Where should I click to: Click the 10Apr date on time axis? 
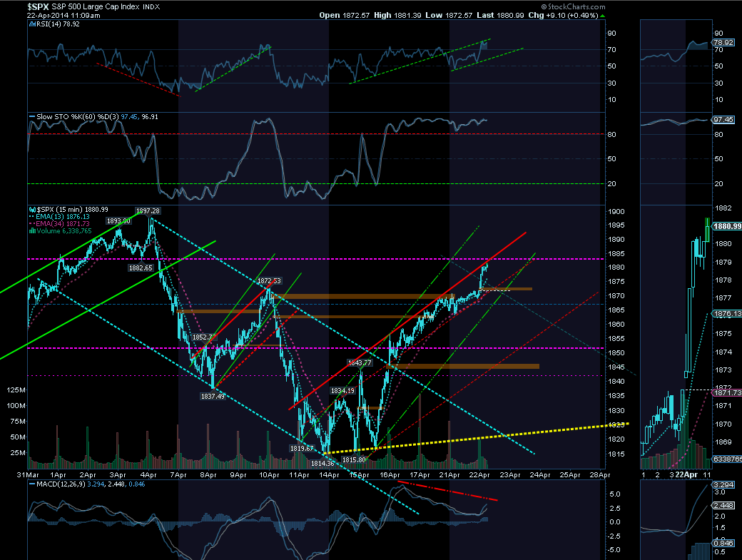click(268, 475)
